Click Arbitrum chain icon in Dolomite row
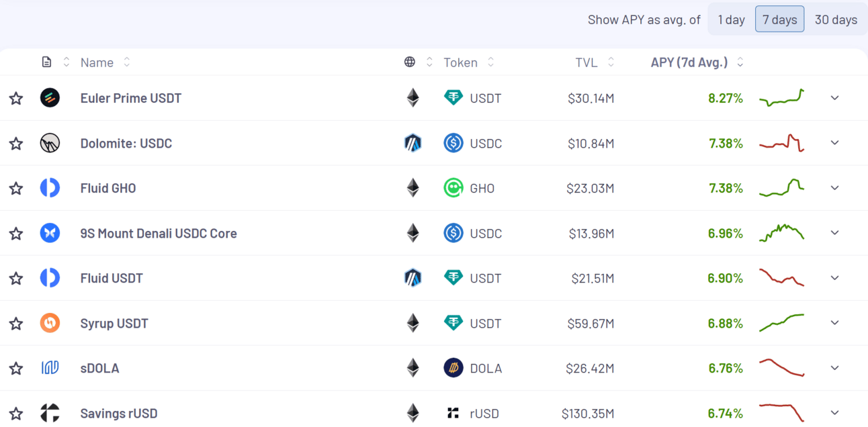Image resolution: width=868 pixels, height=427 pixels. [x=413, y=143]
